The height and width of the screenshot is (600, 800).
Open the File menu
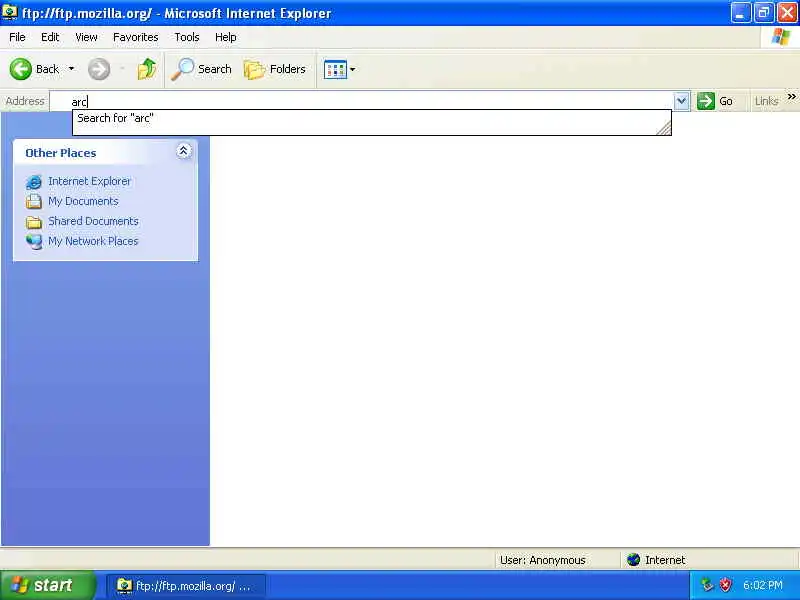[17, 37]
